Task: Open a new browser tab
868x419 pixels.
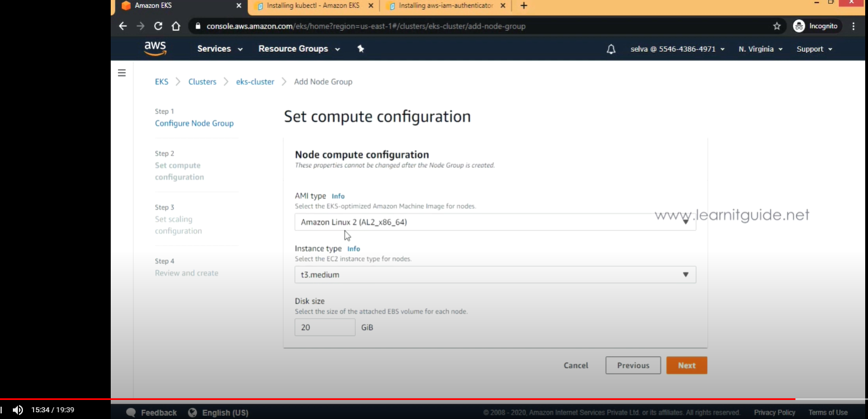Action: coord(523,6)
